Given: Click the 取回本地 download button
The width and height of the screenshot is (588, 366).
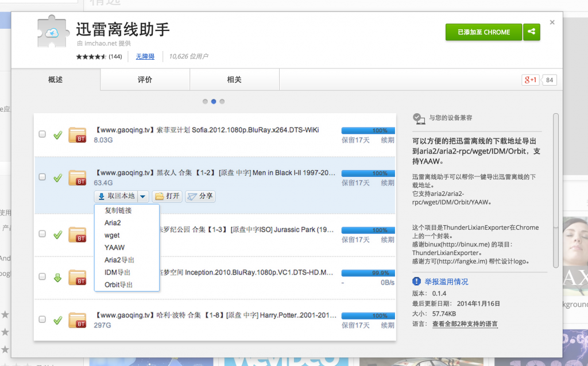Looking at the screenshot, I should [116, 196].
